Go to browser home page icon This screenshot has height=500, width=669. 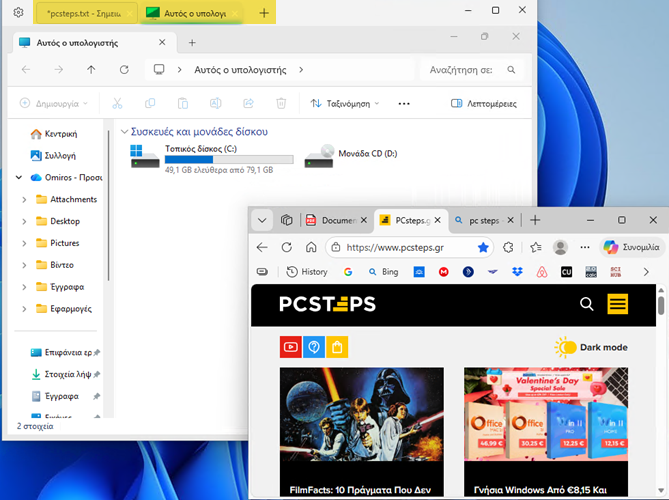coord(311,247)
